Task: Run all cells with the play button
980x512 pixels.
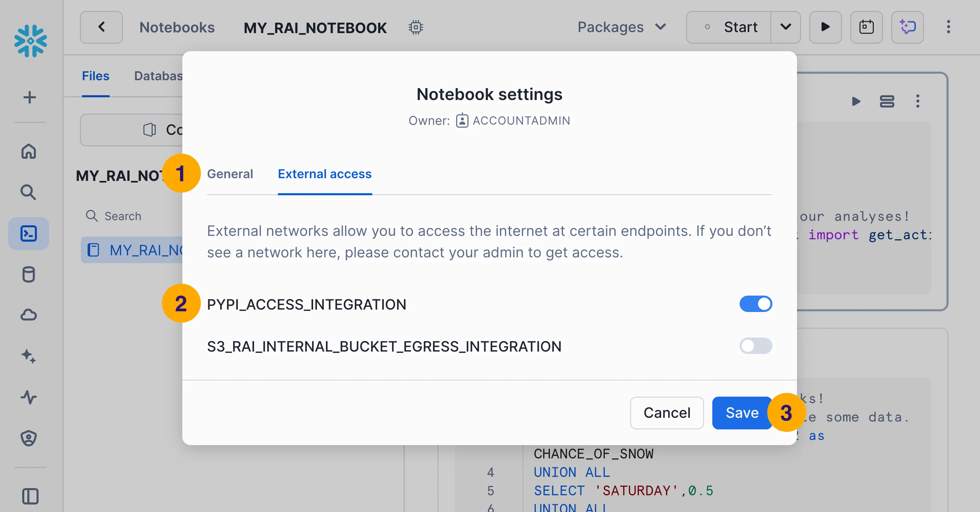Action: pyautogui.click(x=825, y=27)
